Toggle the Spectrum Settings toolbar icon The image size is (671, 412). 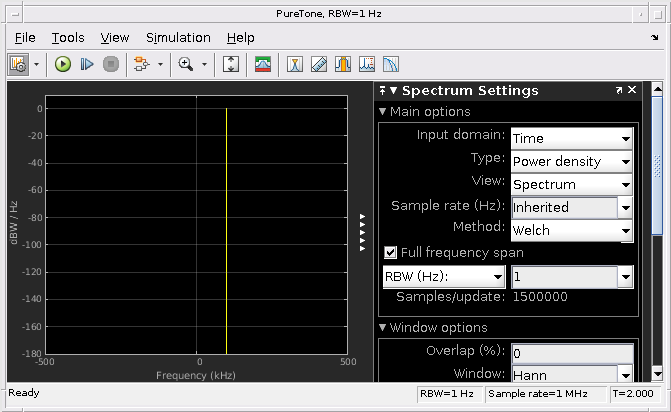coord(263,64)
